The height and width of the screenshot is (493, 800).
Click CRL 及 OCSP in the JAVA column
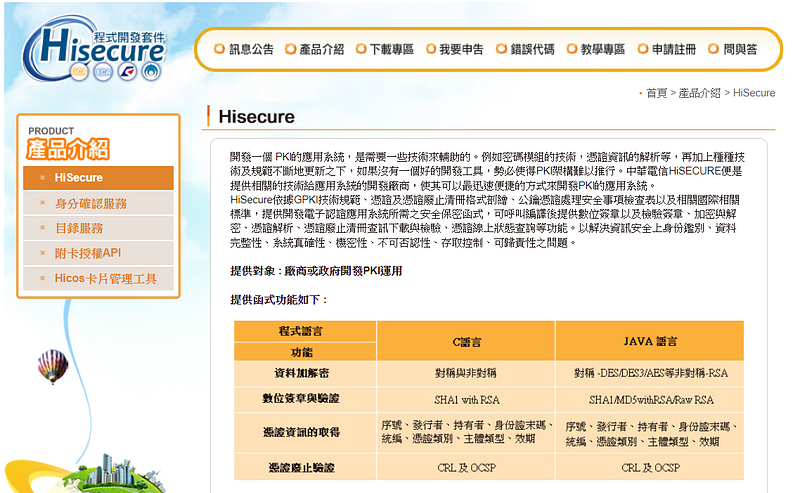(x=650, y=467)
